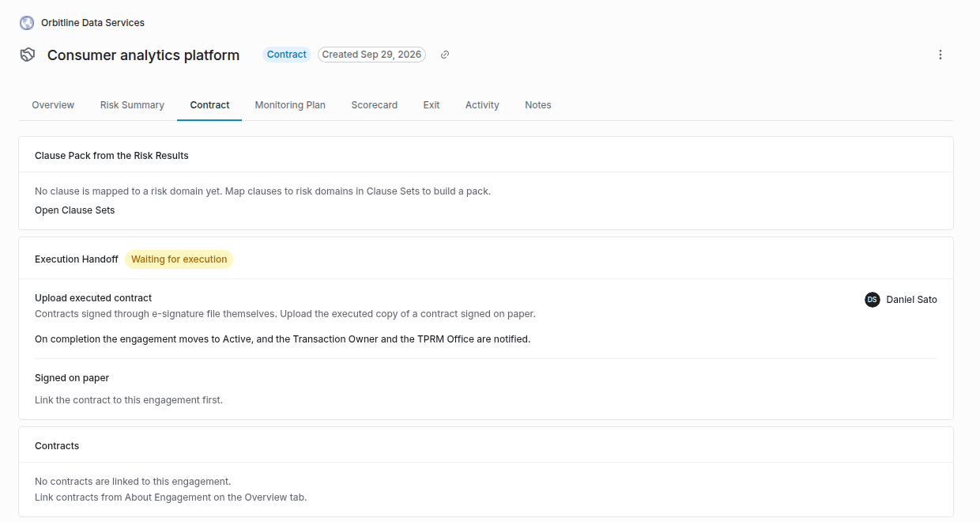Click the DS avatar for Daniel Sato
980x522 pixels.
873,300
